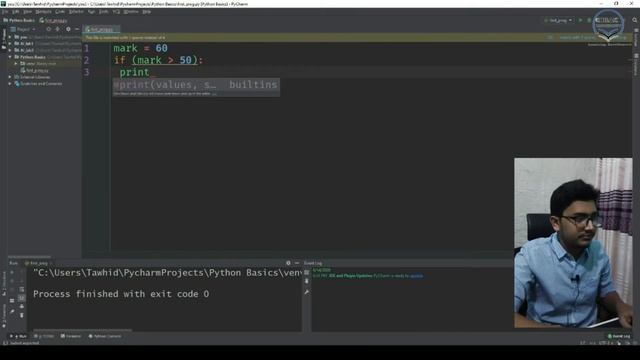Click the Debug button in toolbar
Viewport: 640px width, 360px height.
point(589,20)
